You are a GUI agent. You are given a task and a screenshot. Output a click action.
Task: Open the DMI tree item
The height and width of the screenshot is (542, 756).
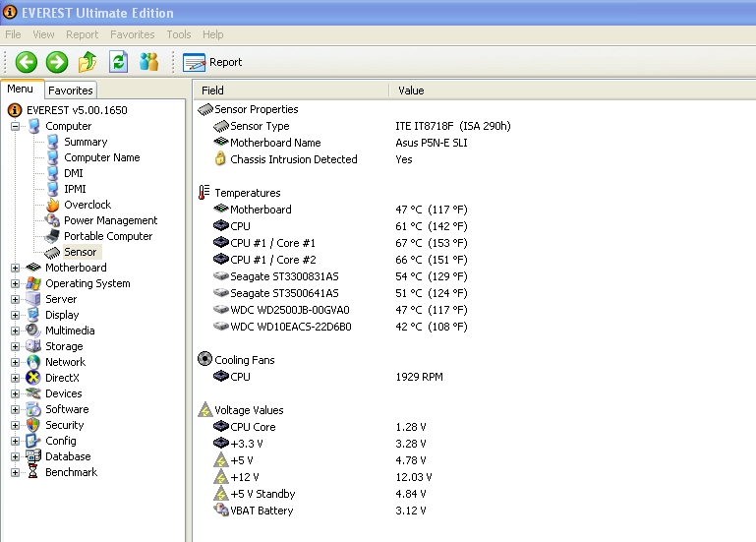click(74, 173)
